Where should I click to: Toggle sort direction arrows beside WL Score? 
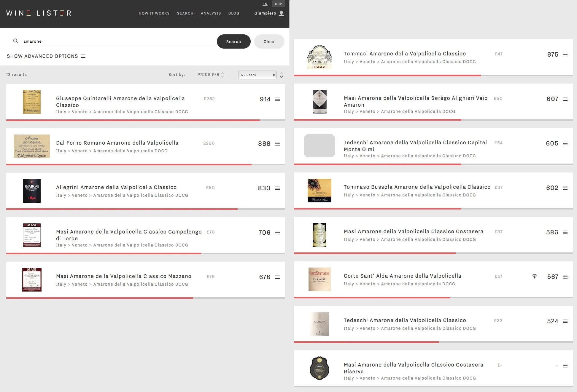[x=282, y=75]
